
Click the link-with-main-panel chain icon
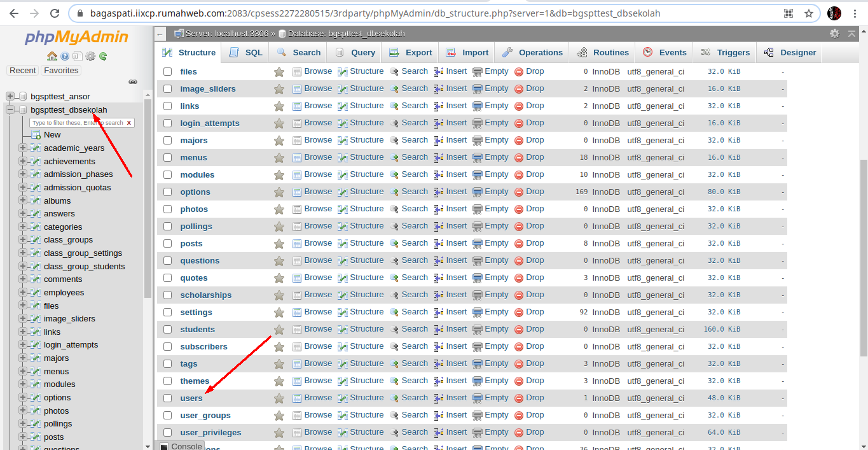(x=133, y=82)
